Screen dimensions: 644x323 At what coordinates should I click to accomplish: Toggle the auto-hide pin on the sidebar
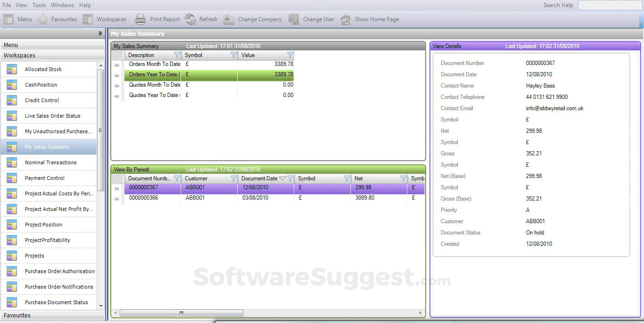click(99, 33)
